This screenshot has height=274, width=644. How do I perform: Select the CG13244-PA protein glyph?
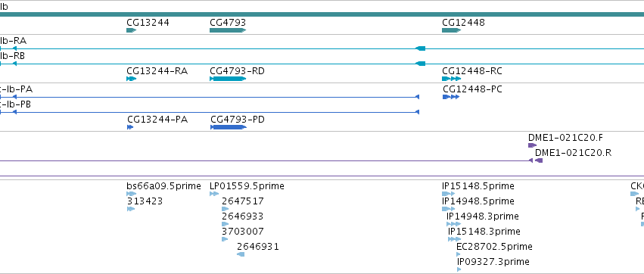(131, 127)
